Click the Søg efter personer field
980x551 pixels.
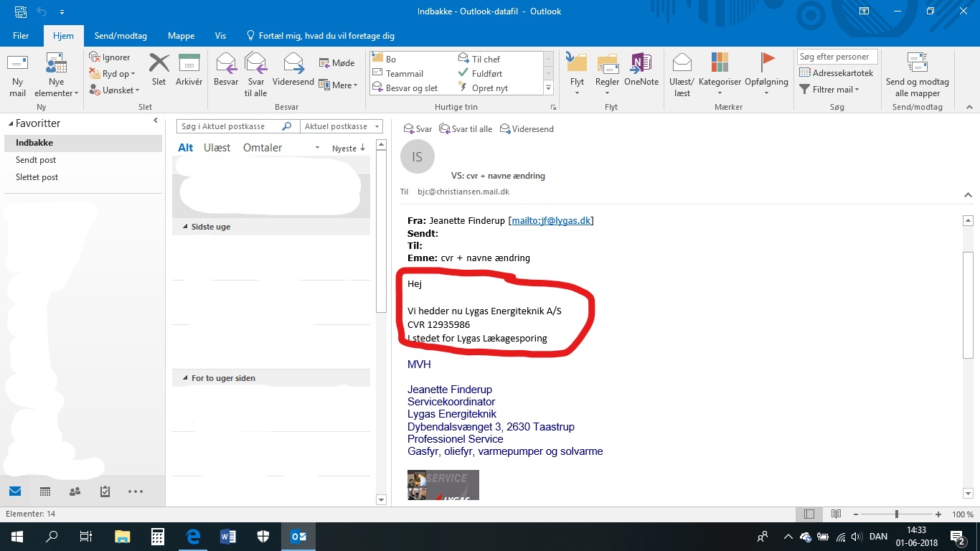(x=836, y=57)
